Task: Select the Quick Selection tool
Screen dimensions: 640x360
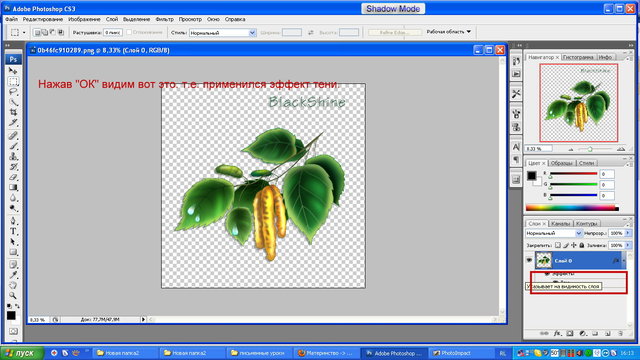Action: click(x=13, y=102)
